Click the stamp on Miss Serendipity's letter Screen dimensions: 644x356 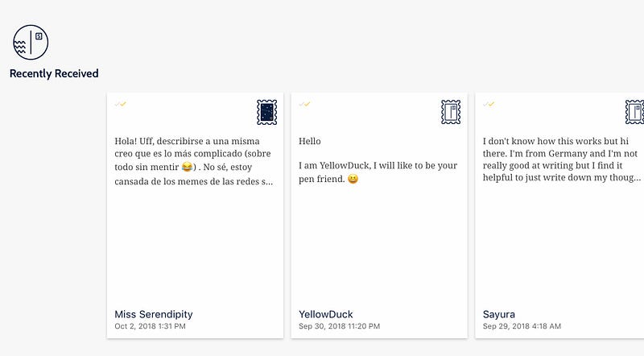(x=266, y=111)
